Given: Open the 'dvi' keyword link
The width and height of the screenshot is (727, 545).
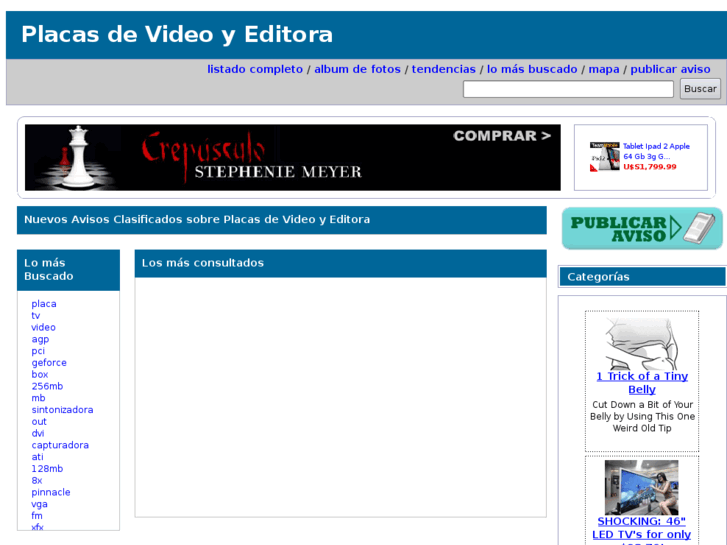Looking at the screenshot, I should [x=38, y=433].
